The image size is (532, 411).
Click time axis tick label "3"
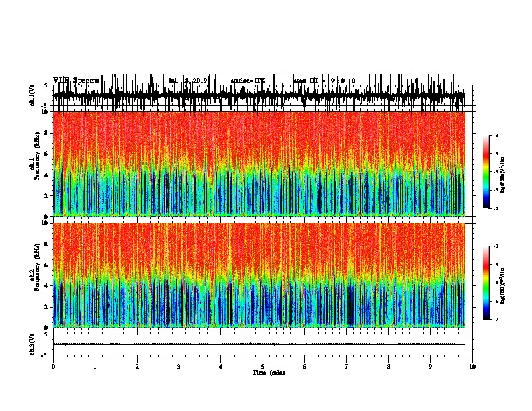click(x=179, y=367)
